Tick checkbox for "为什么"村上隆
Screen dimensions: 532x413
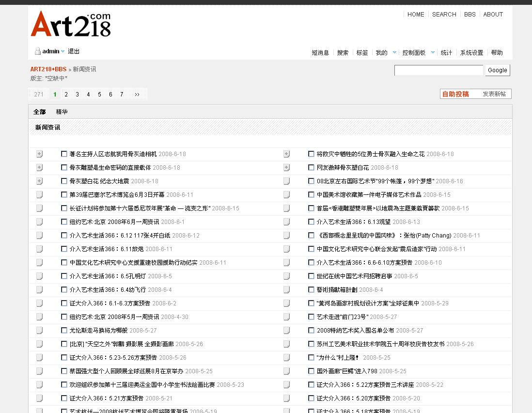(311, 357)
